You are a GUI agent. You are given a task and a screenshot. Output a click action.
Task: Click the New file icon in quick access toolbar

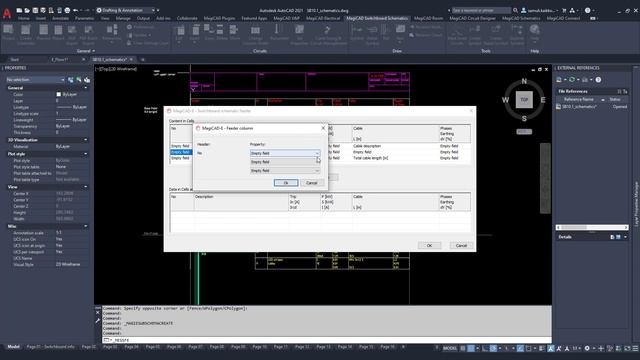click(x=19, y=10)
